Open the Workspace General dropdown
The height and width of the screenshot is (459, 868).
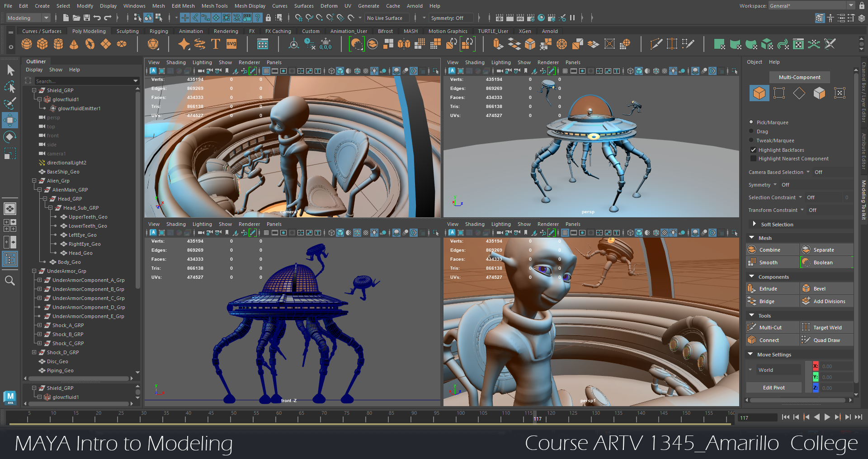tap(811, 5)
